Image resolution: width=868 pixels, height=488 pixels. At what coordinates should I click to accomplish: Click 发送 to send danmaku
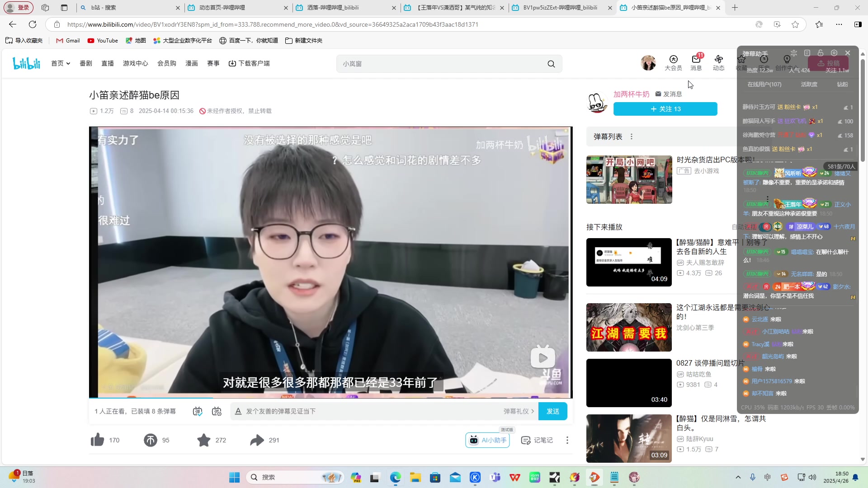553,411
